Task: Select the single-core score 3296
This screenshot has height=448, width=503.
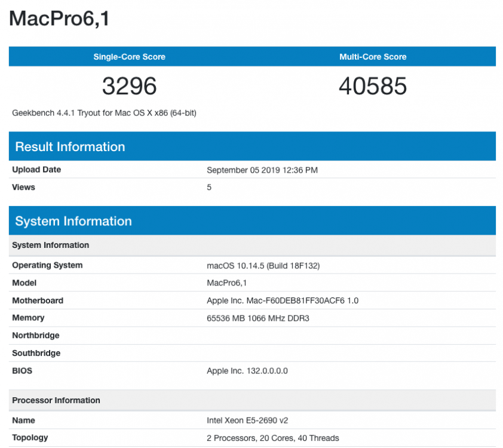Action: coord(129,86)
